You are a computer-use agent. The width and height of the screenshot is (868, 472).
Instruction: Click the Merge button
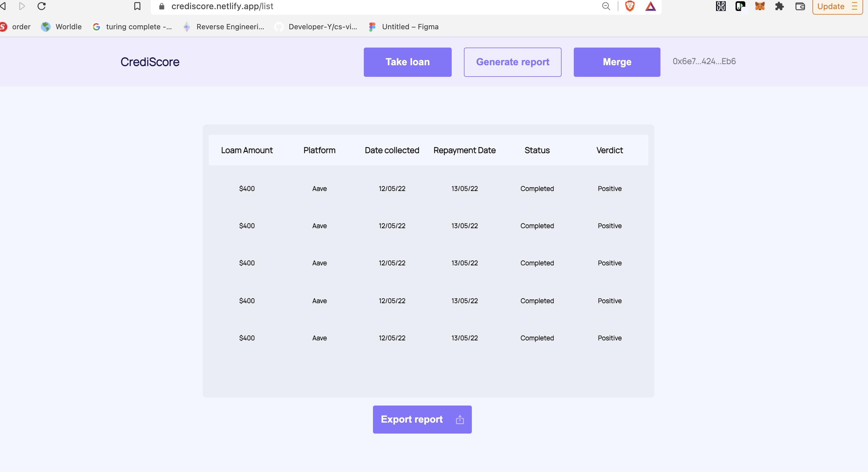pos(617,62)
